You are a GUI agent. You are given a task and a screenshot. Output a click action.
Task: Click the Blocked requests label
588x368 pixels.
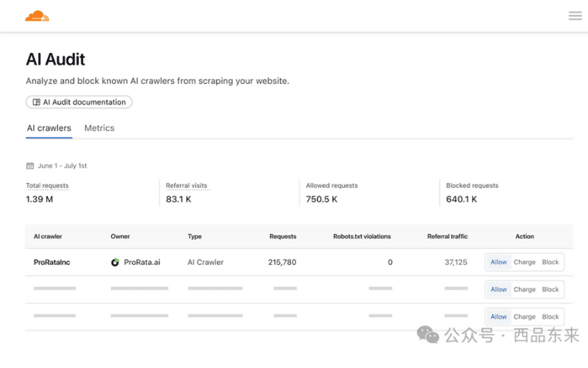pos(472,185)
